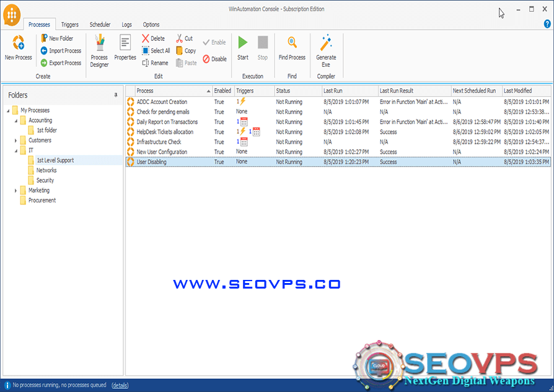The height and width of the screenshot is (392, 554).
Task: Expand the Customers folder
Action: point(16,141)
